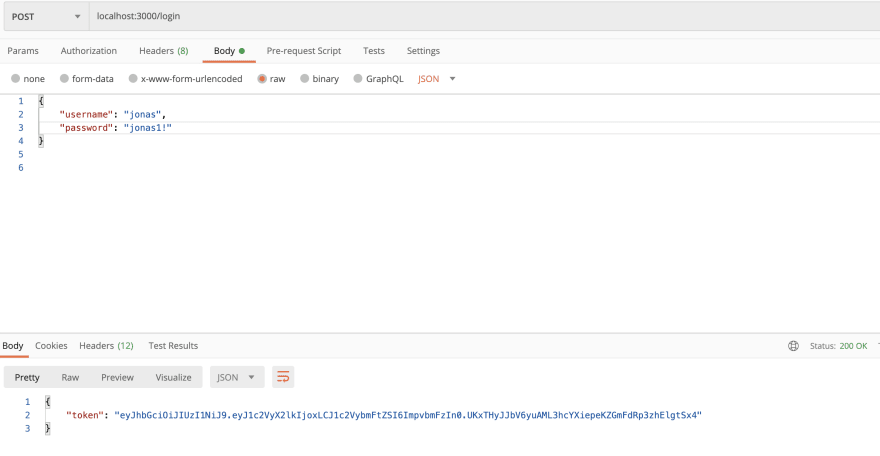Click the "username" key in request body

(86, 114)
